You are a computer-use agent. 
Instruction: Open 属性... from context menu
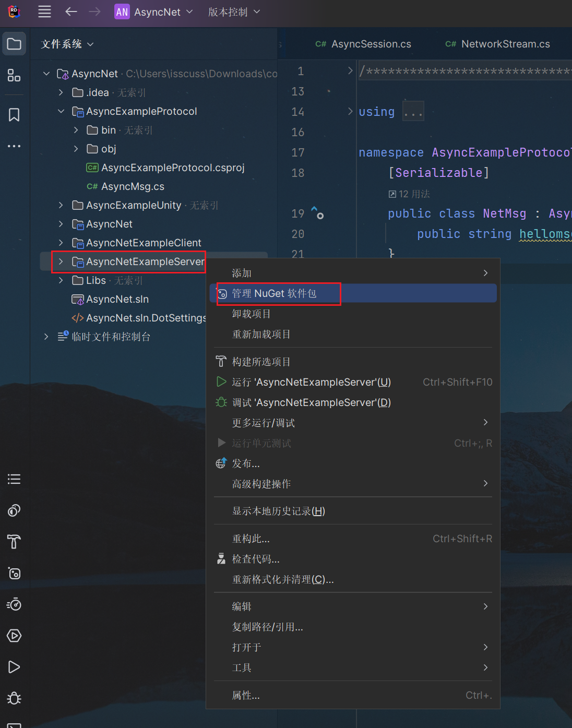[353, 695]
